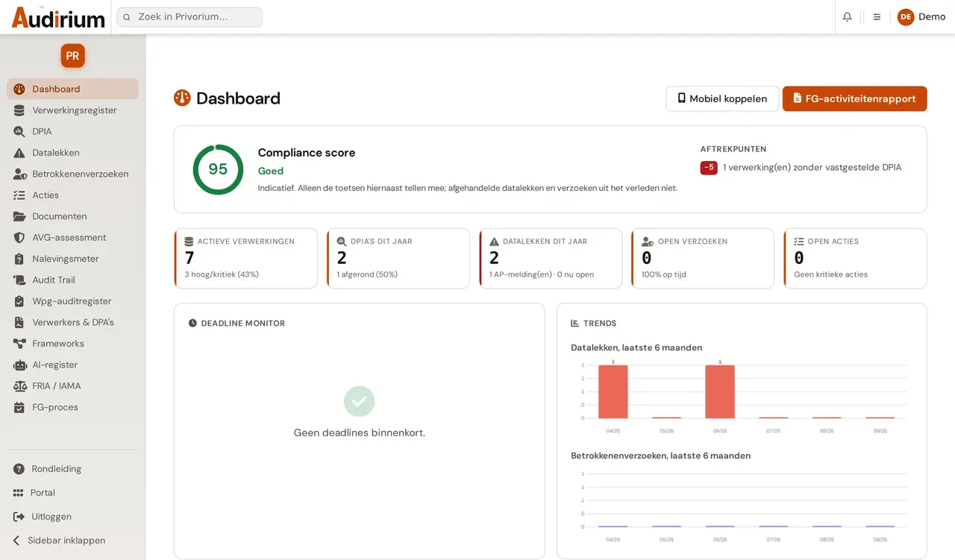Open the DPIA's dit jaar stat card

(398, 258)
